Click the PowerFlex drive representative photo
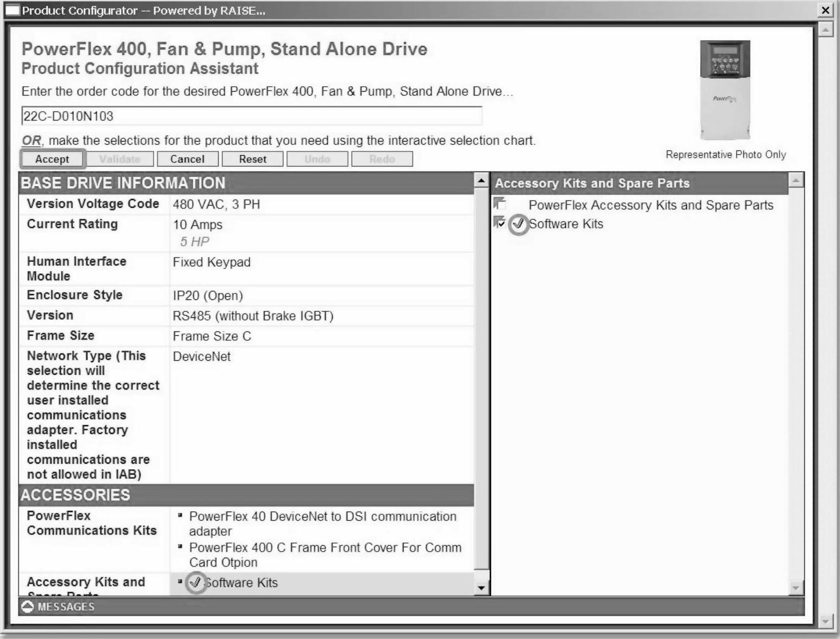The image size is (840, 639). click(x=725, y=90)
